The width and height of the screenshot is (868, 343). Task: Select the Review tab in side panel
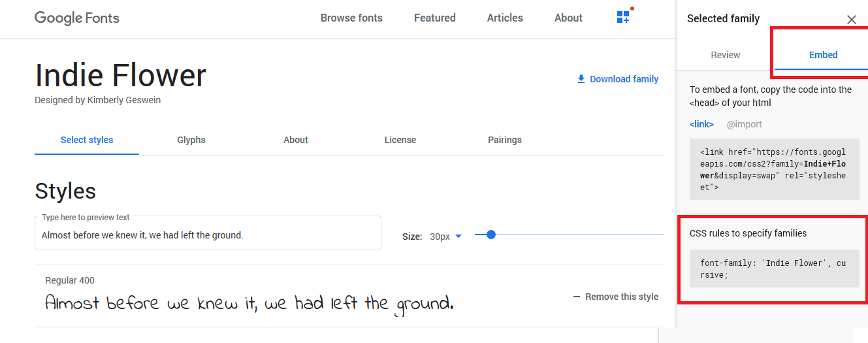tap(726, 55)
